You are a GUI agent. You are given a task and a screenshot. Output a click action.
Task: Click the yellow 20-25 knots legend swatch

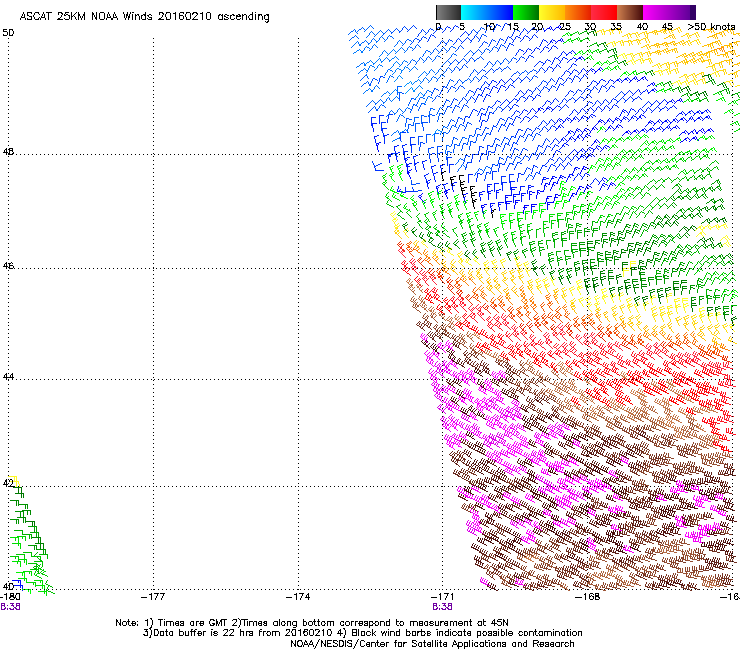pyautogui.click(x=552, y=12)
